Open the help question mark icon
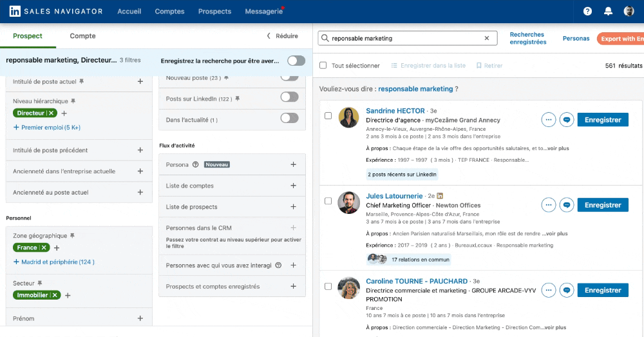 (588, 11)
